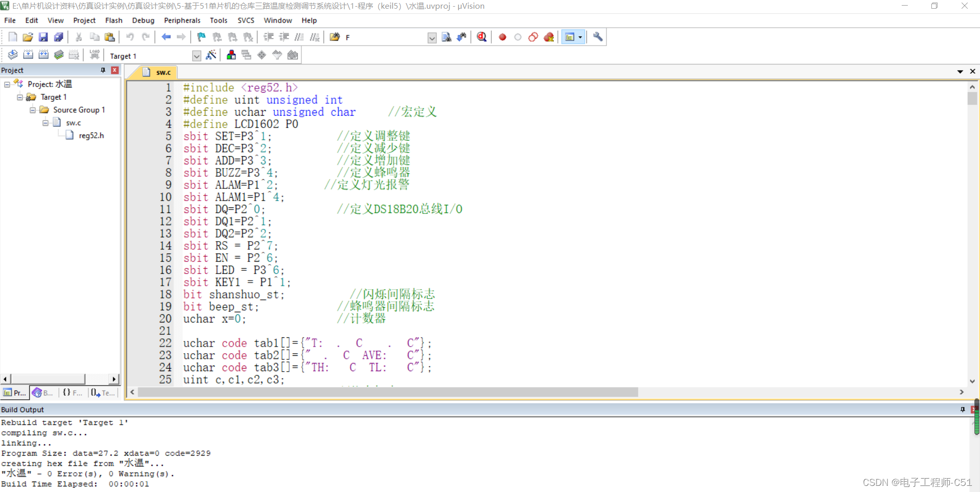980x492 pixels.
Task: Navigate forwards with right arrow icon
Action: pyautogui.click(x=181, y=37)
